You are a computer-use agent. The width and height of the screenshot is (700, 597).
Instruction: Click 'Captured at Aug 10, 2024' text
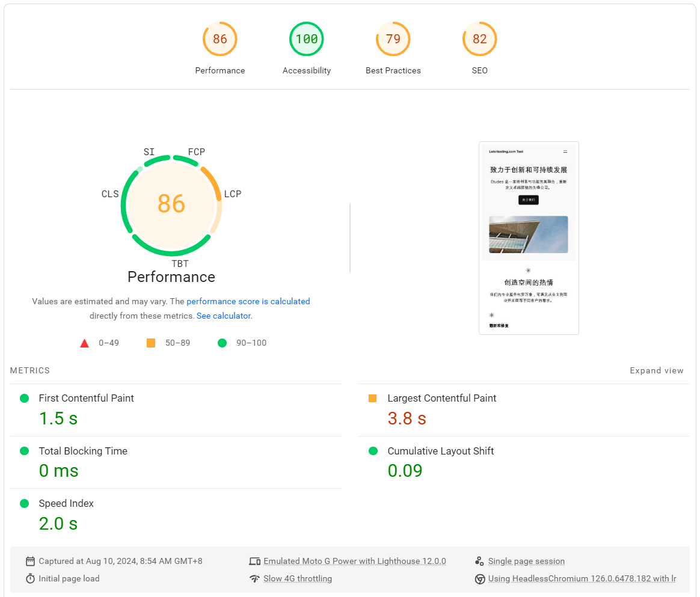pyautogui.click(x=120, y=562)
